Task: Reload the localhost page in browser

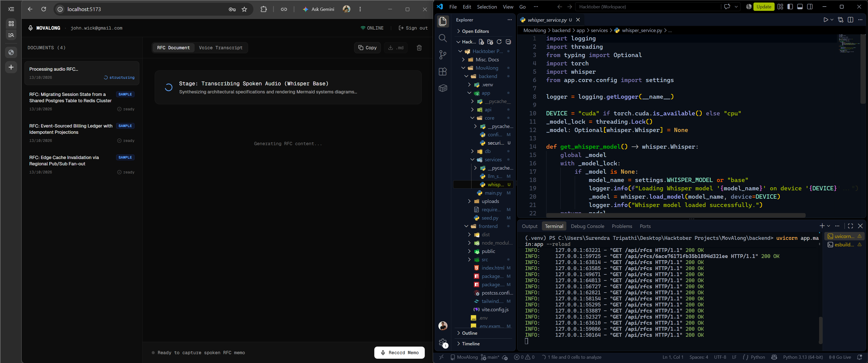Action: click(x=43, y=9)
